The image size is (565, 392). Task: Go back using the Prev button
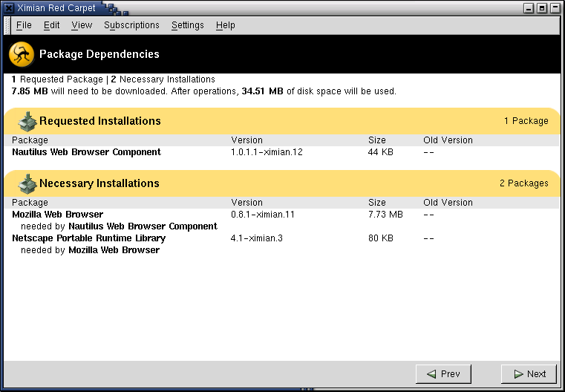[x=443, y=374]
